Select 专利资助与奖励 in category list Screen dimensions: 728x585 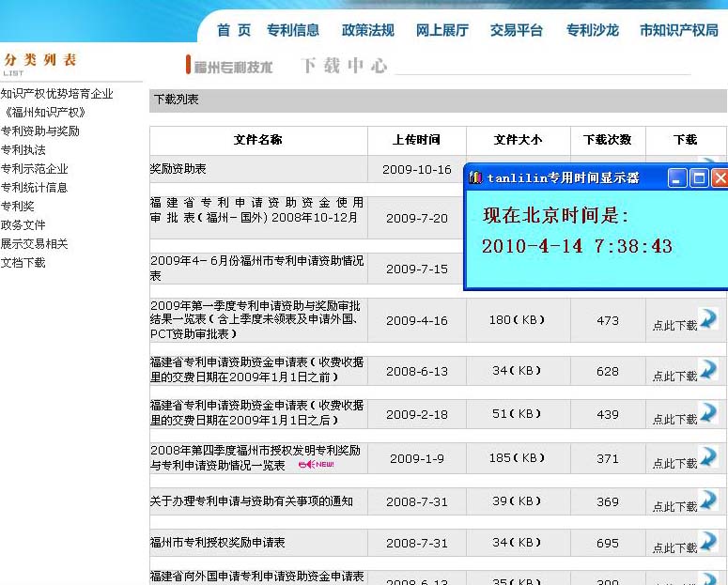(x=40, y=131)
